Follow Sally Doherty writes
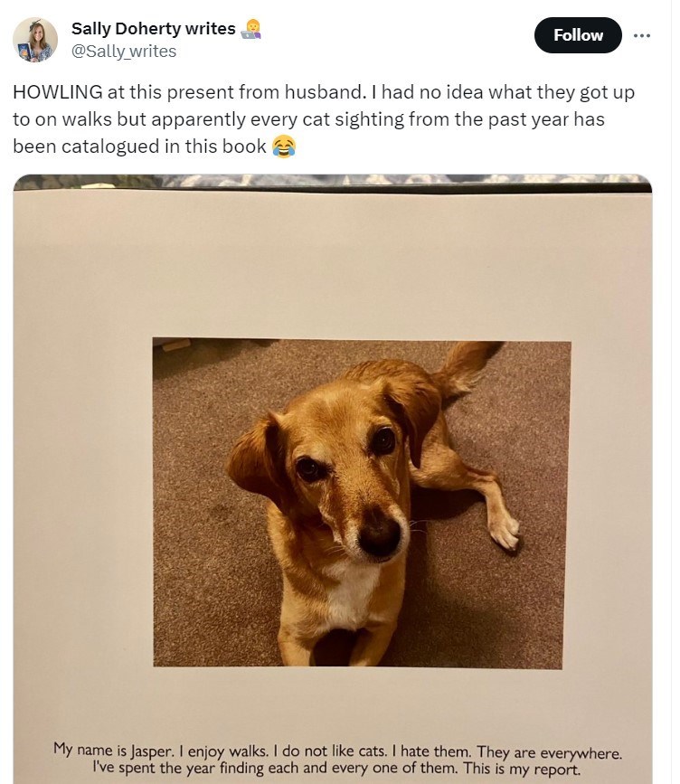The width and height of the screenshot is (680, 784). 578,35
